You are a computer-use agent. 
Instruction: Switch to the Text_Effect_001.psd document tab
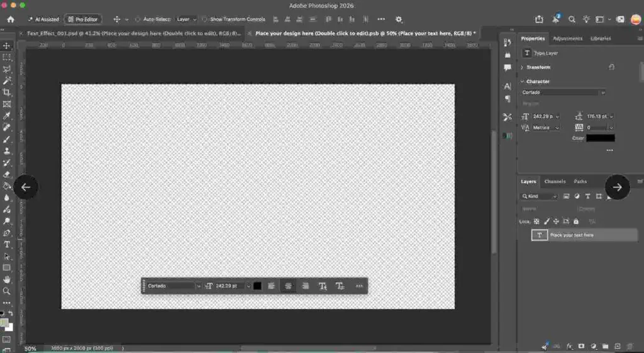(x=133, y=33)
